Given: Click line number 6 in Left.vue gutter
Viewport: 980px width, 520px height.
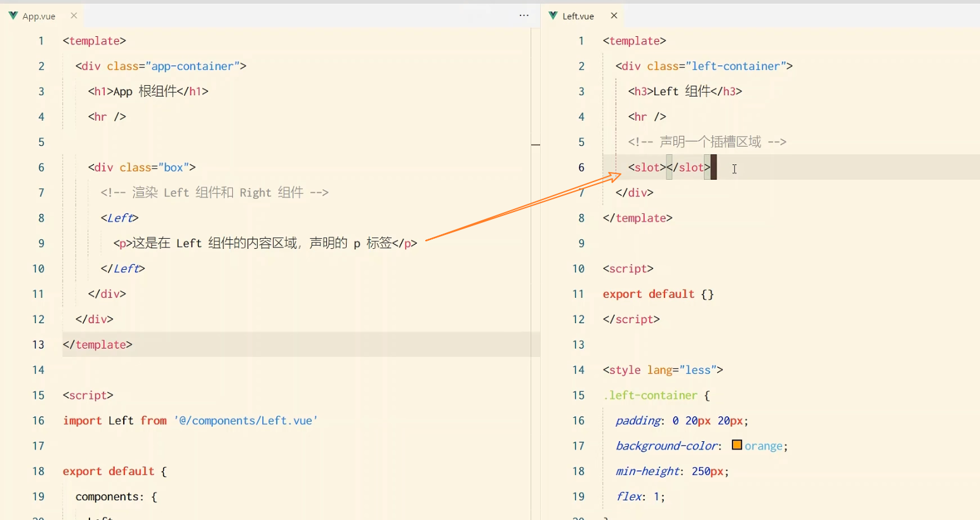Looking at the screenshot, I should [x=581, y=168].
